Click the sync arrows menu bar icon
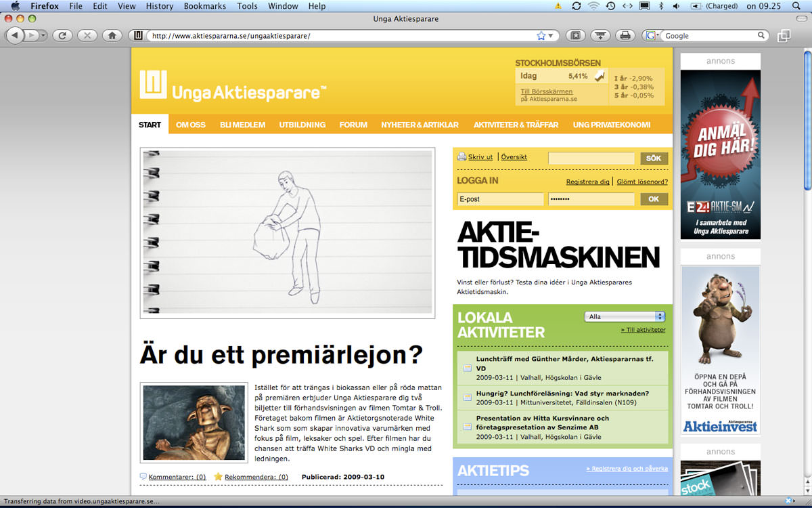 pyautogui.click(x=577, y=6)
